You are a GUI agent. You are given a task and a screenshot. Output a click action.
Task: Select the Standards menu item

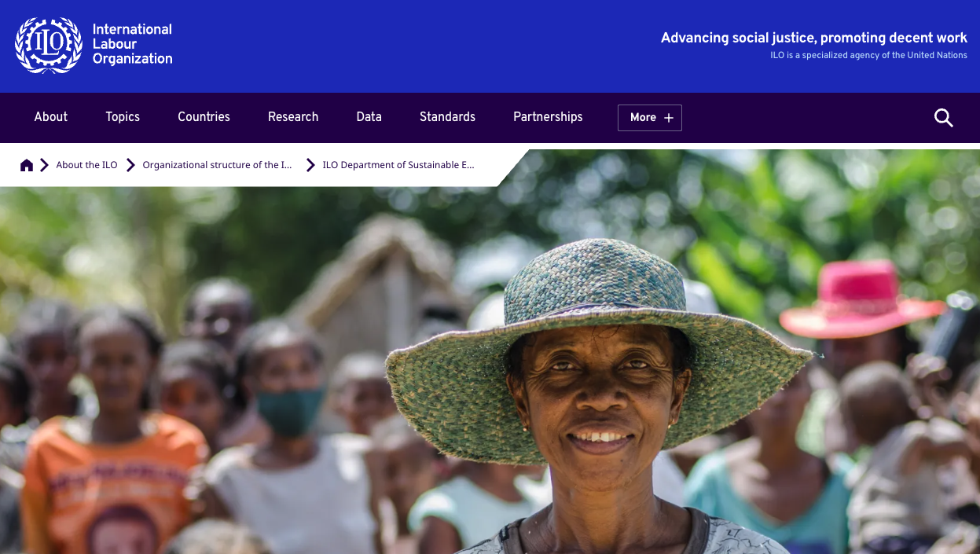coord(447,117)
